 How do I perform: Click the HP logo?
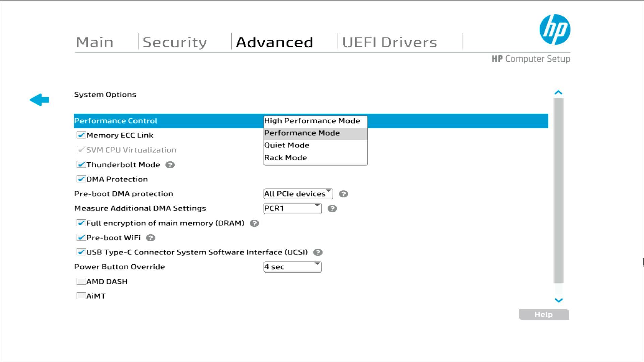[555, 29]
